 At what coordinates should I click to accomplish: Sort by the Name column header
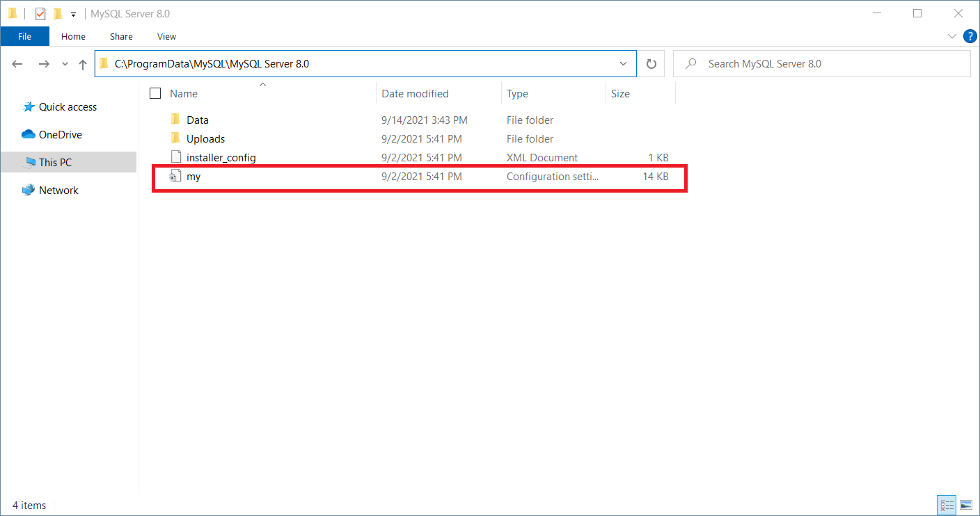pyautogui.click(x=184, y=94)
